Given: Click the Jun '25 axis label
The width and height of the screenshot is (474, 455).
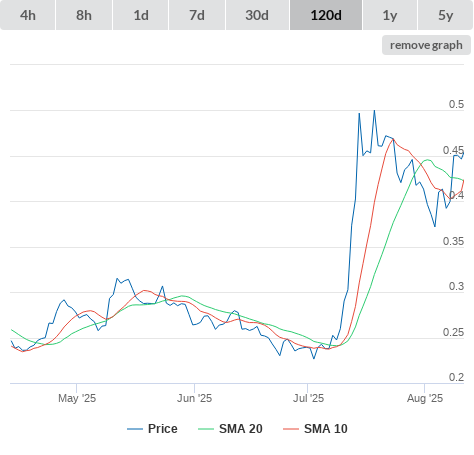Looking at the screenshot, I should pos(194,398).
